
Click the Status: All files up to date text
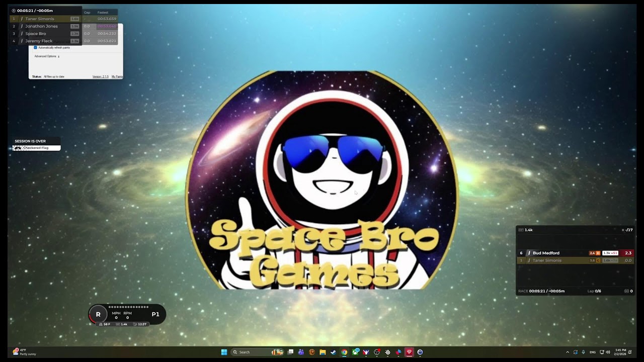click(48, 76)
